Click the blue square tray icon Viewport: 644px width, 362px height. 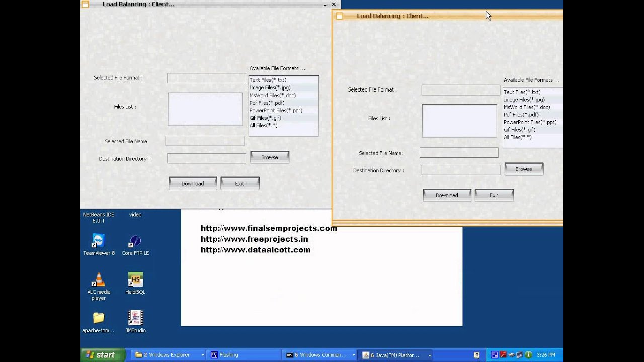pos(495,355)
